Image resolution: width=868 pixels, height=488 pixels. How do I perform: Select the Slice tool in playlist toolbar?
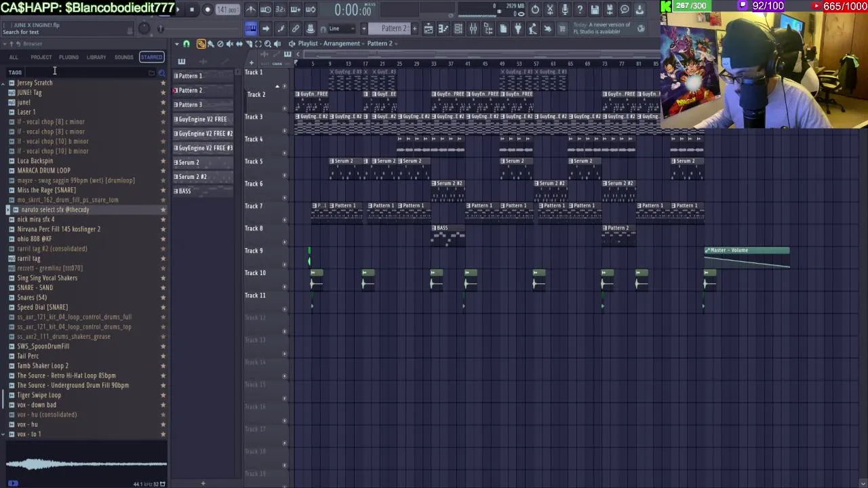pyautogui.click(x=249, y=44)
